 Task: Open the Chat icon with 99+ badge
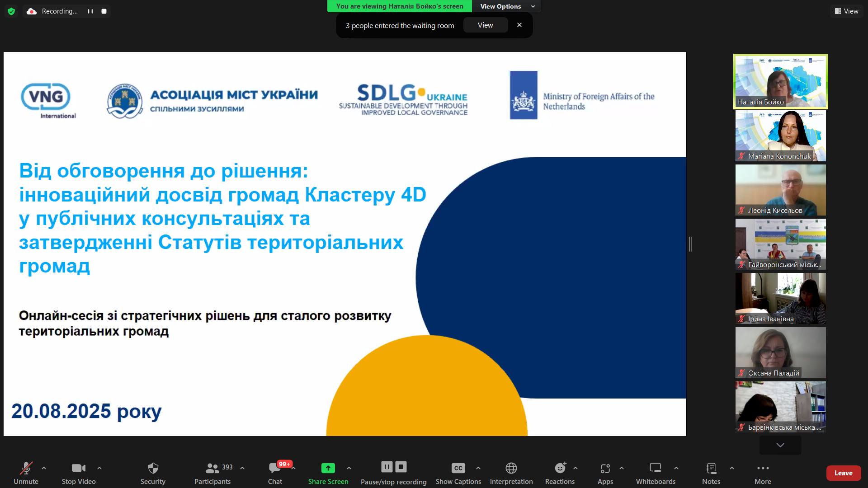[275, 468]
